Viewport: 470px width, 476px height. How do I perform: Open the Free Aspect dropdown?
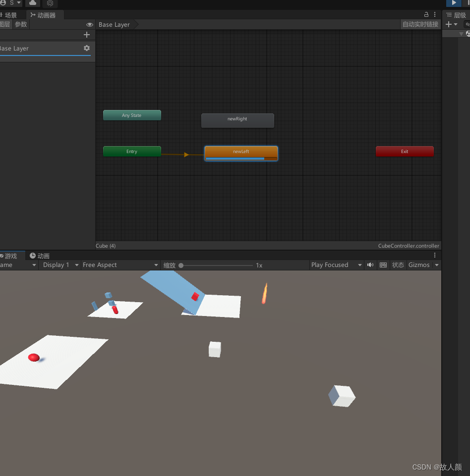pyautogui.click(x=120, y=264)
